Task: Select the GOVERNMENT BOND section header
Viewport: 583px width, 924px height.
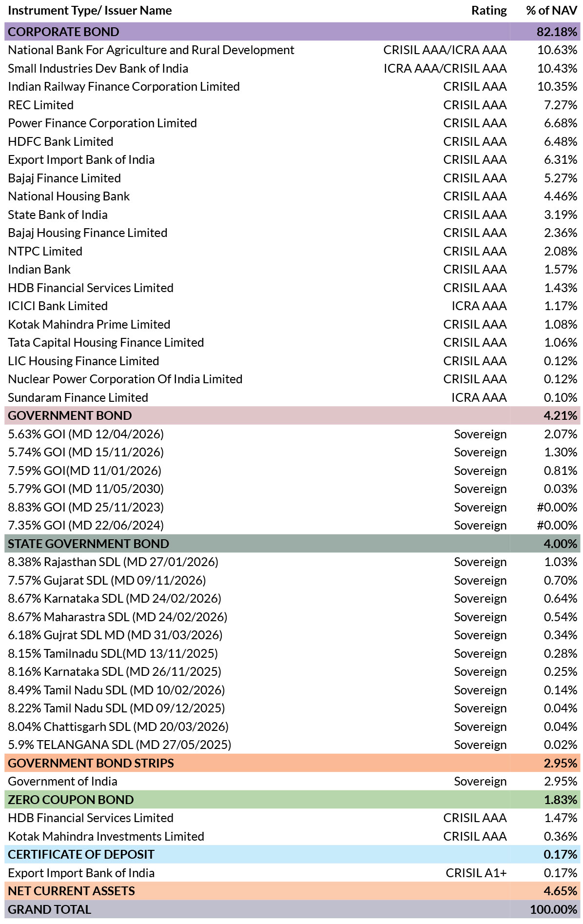Action: click(x=292, y=415)
